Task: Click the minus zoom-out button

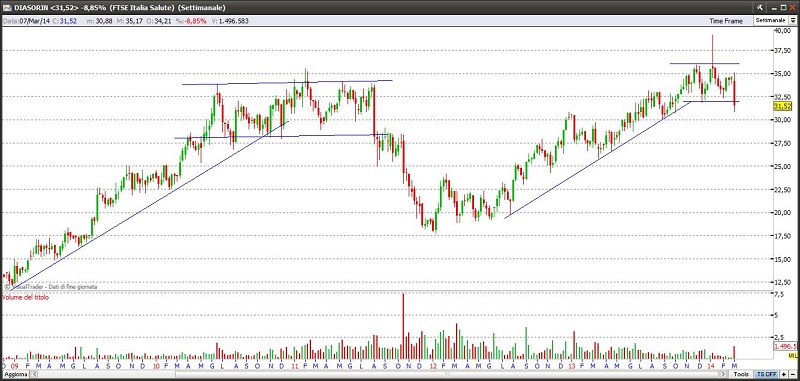Action: pos(793,374)
